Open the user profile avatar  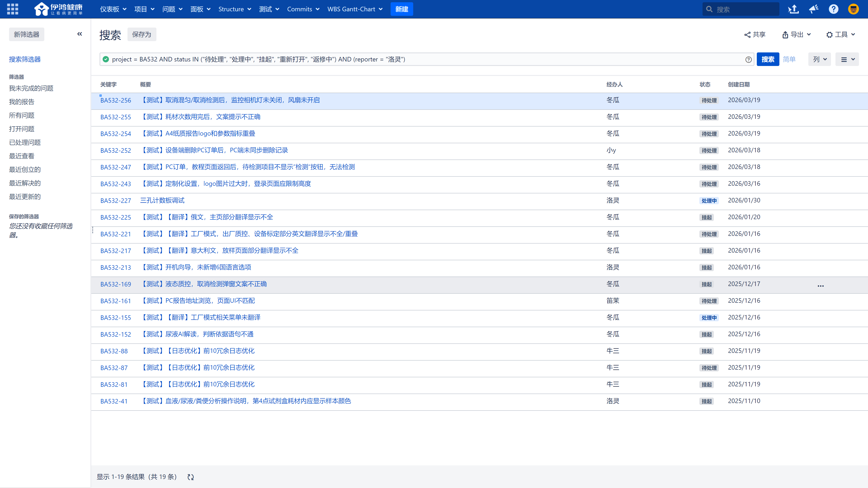click(x=853, y=9)
